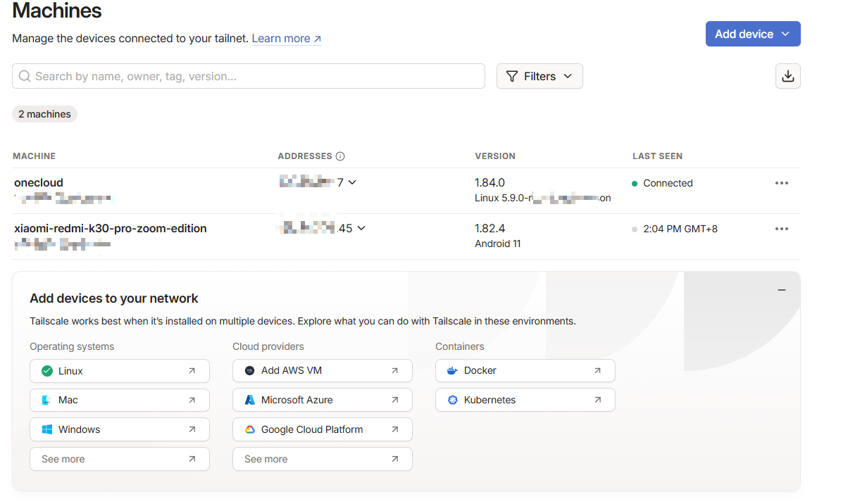Pick the Mac operating system option
This screenshot has height=504, width=848.
tap(119, 400)
